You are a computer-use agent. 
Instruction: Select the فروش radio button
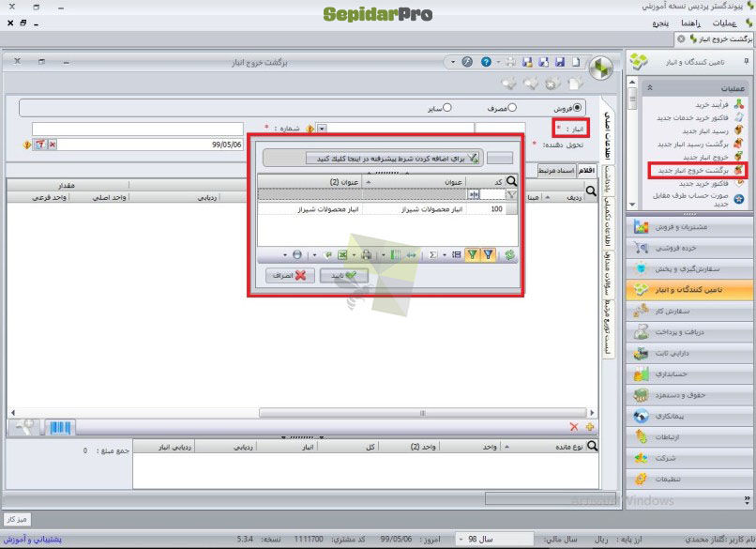point(577,108)
